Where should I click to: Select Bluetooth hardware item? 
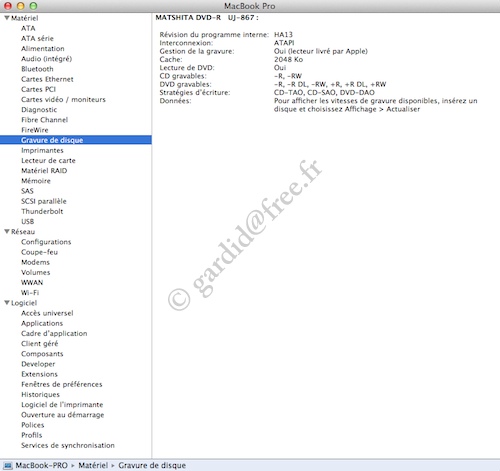click(x=37, y=69)
